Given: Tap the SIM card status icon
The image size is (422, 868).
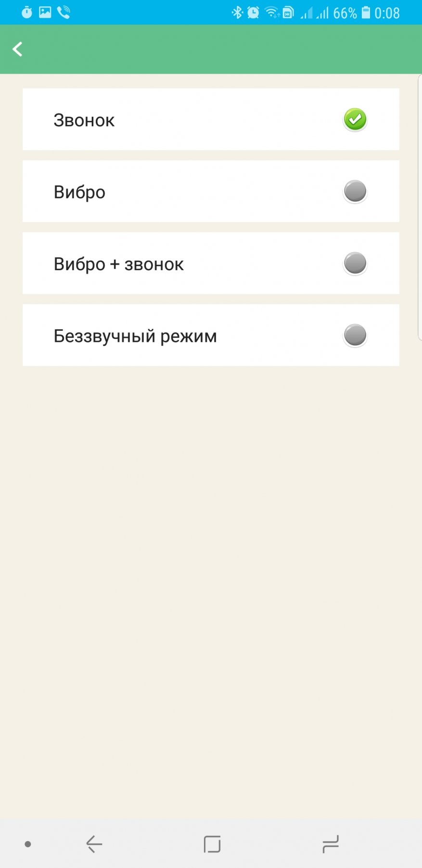Looking at the screenshot, I should pyautogui.click(x=288, y=13).
